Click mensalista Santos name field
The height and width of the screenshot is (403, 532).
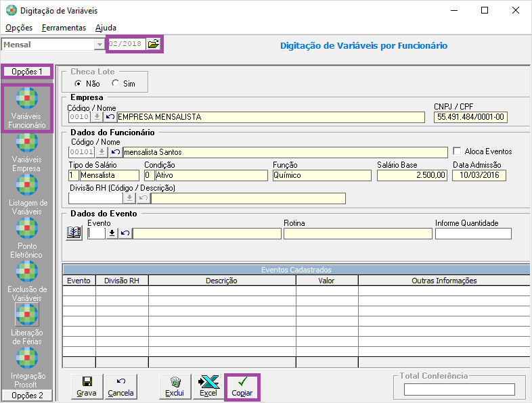[285, 152]
